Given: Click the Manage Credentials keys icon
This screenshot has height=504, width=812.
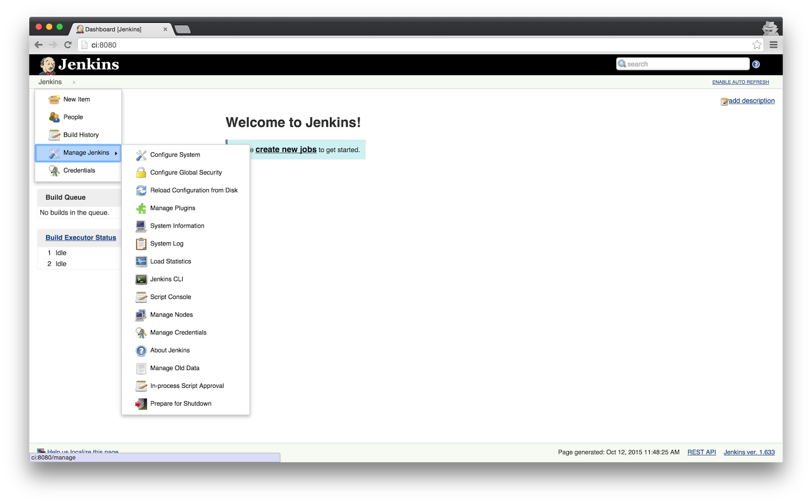Looking at the screenshot, I should (x=141, y=333).
